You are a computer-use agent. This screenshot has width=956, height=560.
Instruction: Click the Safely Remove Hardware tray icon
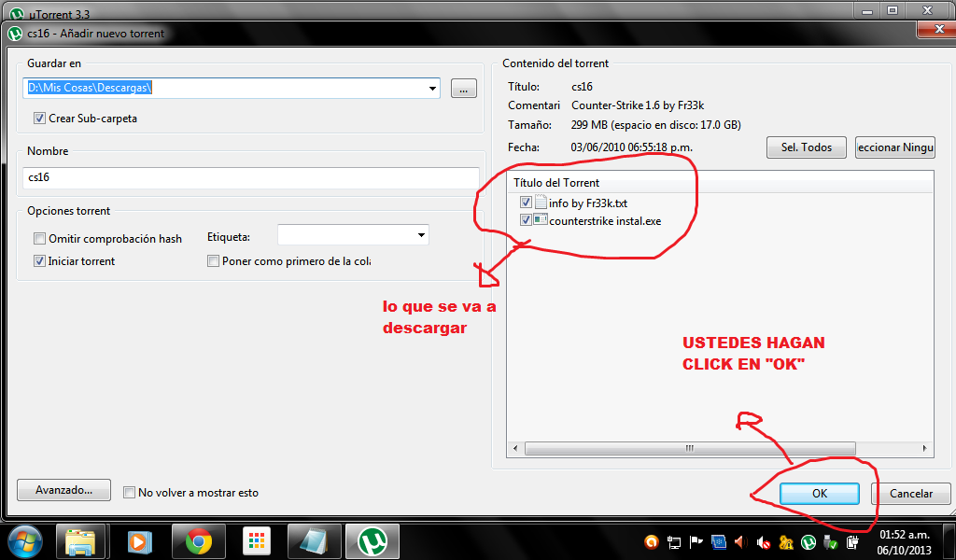click(x=830, y=541)
